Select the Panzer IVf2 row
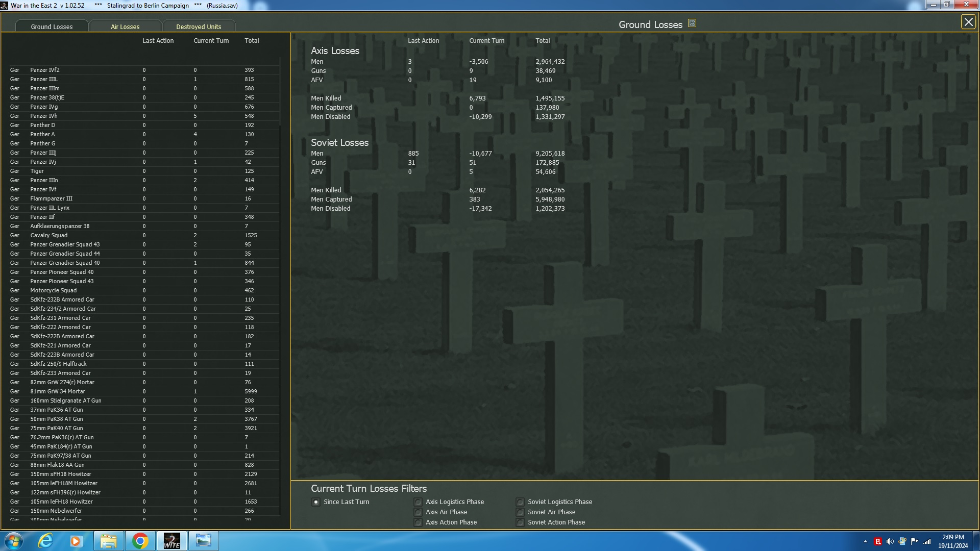The height and width of the screenshot is (551, 980). coord(144,70)
